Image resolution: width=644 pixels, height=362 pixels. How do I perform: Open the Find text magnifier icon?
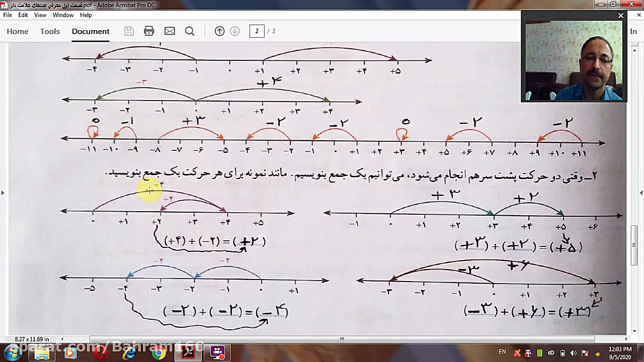[190, 31]
